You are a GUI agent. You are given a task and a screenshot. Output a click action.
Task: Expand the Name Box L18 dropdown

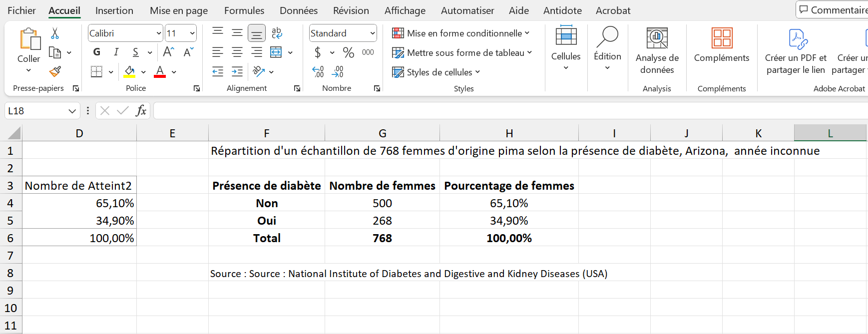(72, 111)
